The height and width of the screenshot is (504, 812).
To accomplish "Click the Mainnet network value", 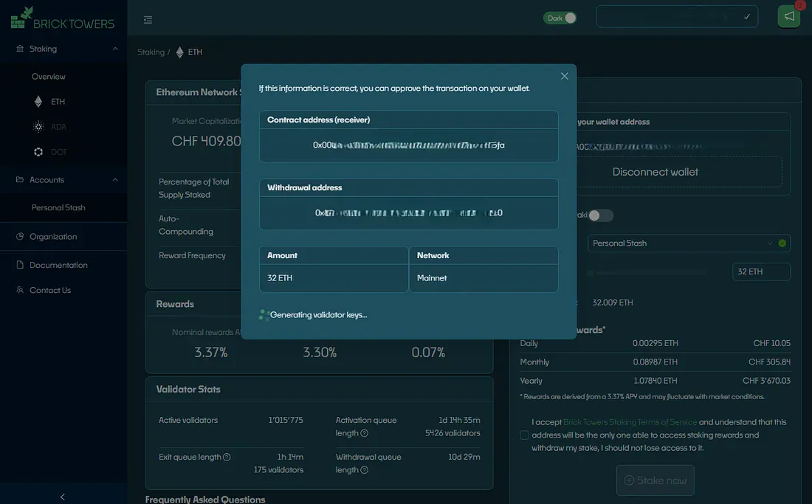I will click(432, 278).
